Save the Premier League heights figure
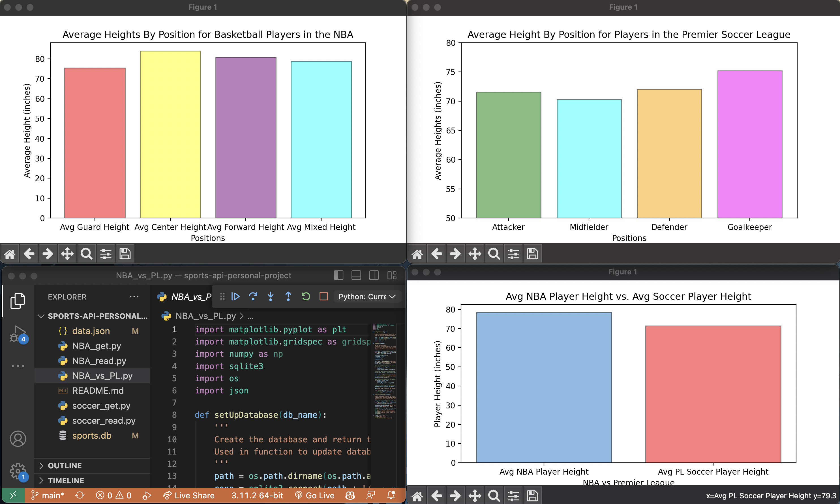Viewport: 840px width, 504px height. (x=532, y=254)
